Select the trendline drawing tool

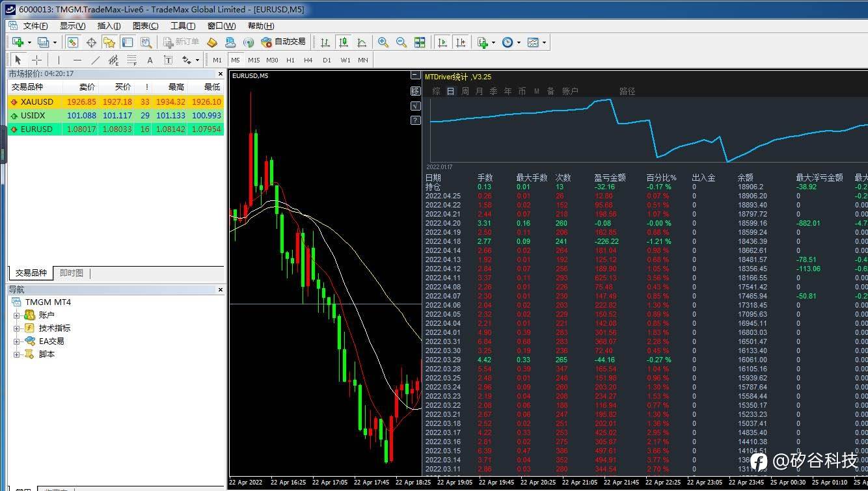95,60
